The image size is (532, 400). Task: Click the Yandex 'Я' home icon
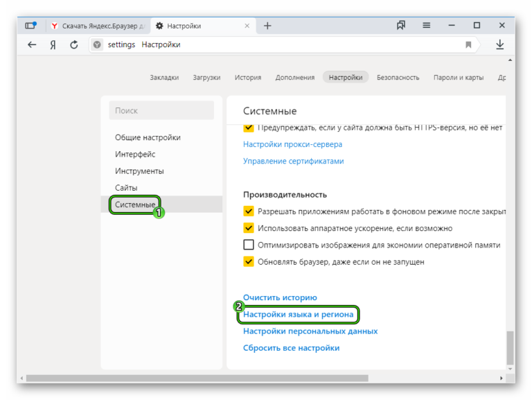click(53, 44)
